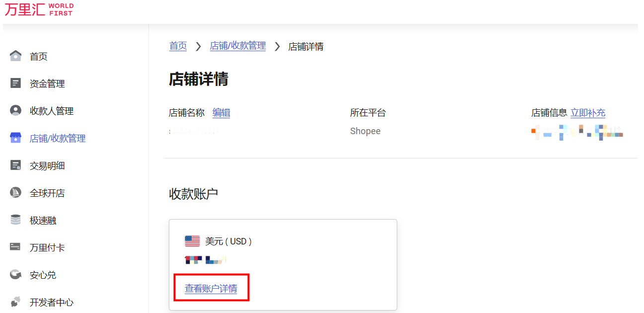Open 查看账户详情 in the USD card
The image size is (644, 313).
212,287
